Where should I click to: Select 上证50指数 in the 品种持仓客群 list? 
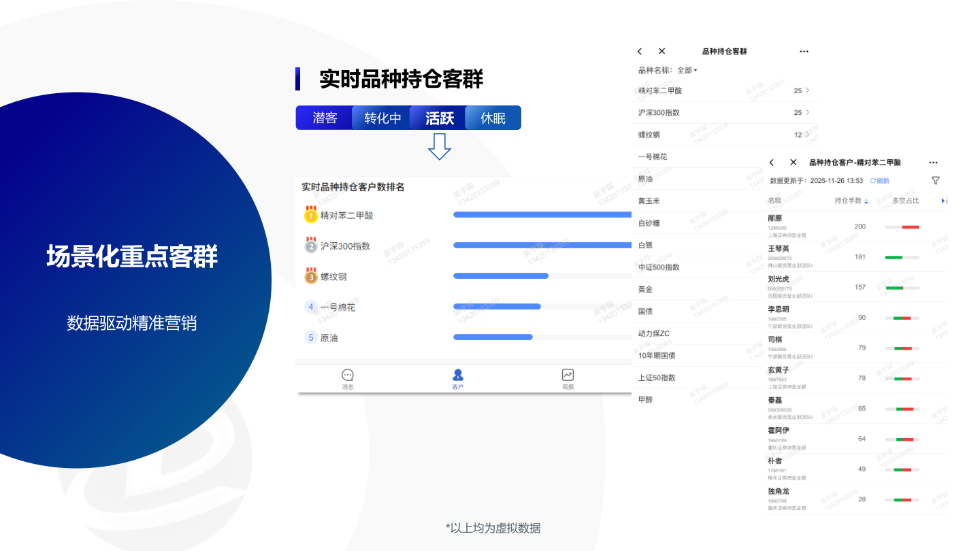point(657,378)
